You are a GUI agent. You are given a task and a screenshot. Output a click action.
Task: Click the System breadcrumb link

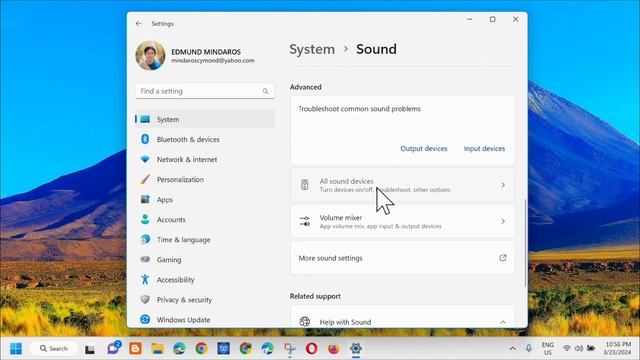(x=312, y=49)
